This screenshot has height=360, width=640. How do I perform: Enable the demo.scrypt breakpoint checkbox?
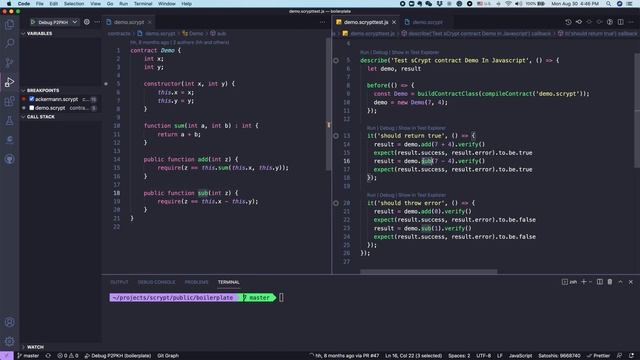click(31, 108)
